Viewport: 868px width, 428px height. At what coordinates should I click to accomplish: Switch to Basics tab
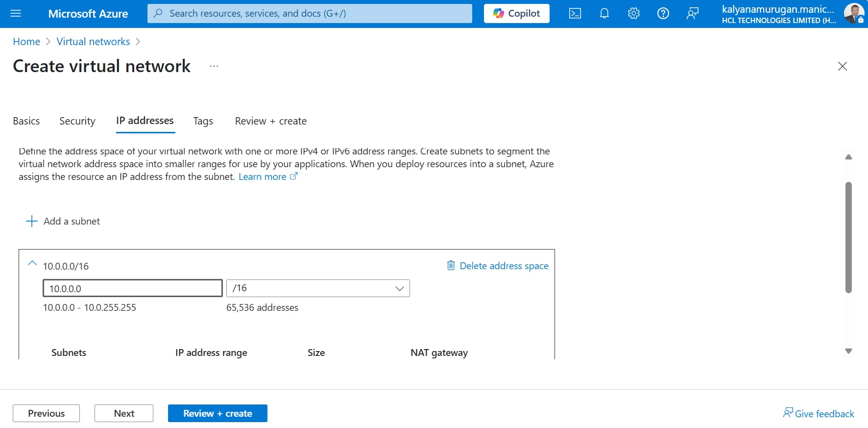26,121
